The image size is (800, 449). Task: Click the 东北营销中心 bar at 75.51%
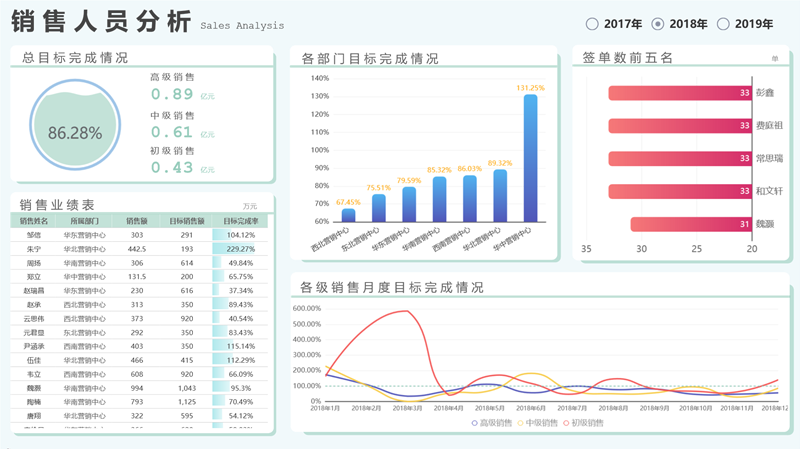(379, 208)
